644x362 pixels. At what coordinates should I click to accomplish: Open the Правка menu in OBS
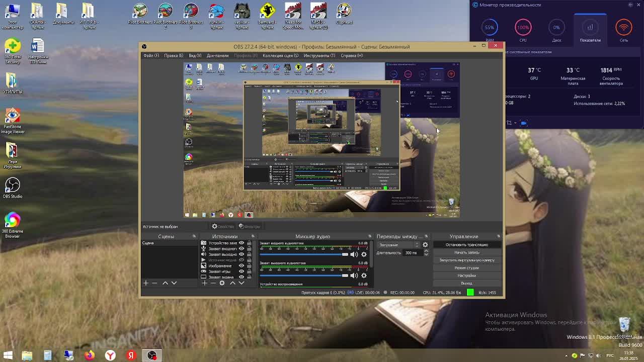coord(173,55)
